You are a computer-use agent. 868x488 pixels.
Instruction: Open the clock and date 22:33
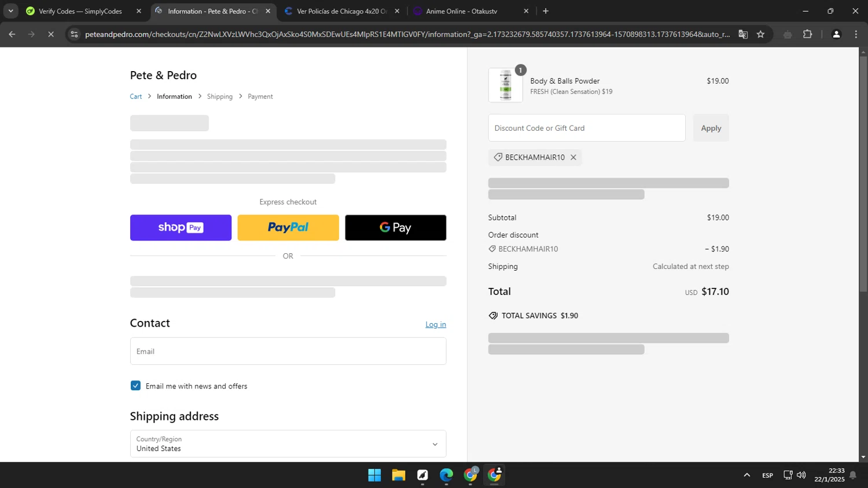(x=829, y=475)
